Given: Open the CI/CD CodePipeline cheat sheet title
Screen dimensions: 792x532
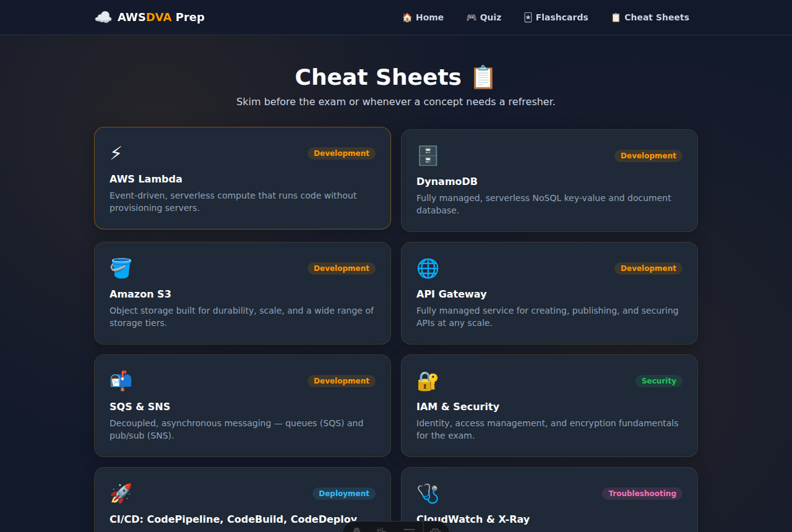Looking at the screenshot, I should pyautogui.click(x=233, y=520).
